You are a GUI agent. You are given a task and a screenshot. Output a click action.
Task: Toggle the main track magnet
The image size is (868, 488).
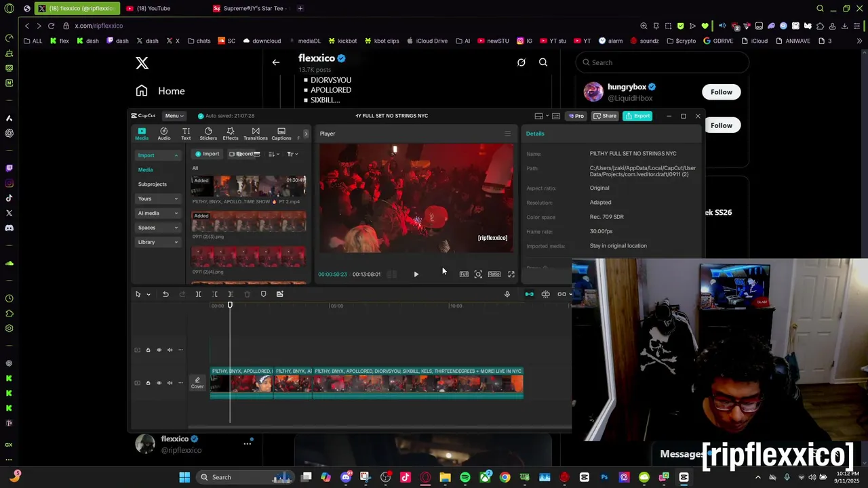coord(529,294)
